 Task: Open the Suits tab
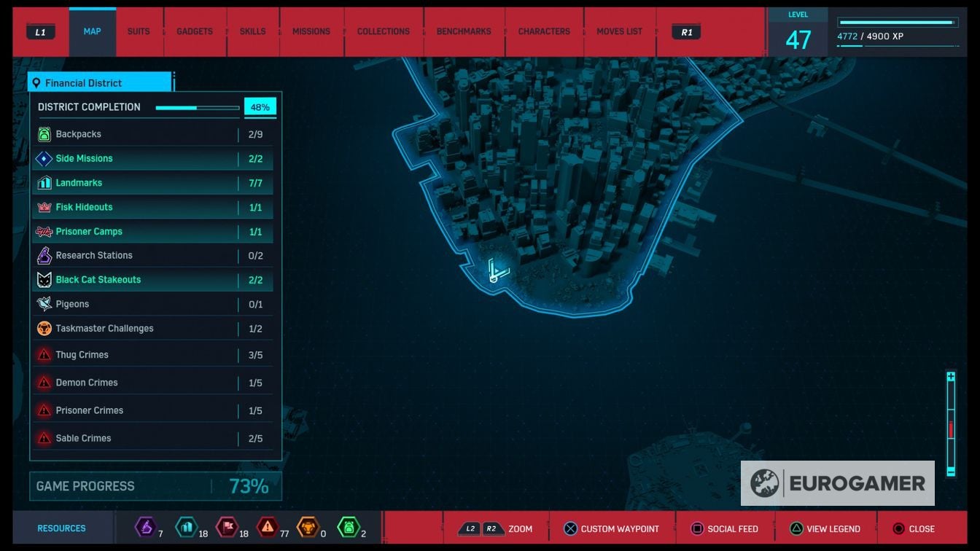pos(139,32)
